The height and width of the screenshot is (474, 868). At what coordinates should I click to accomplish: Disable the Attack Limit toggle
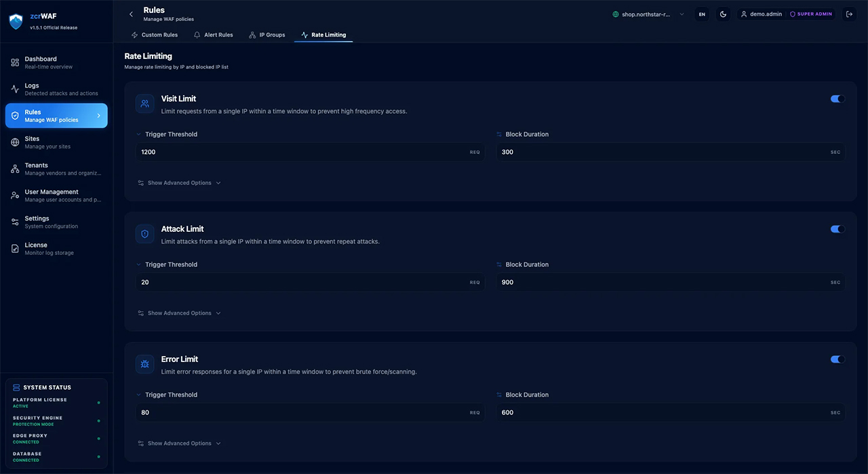[x=837, y=229]
